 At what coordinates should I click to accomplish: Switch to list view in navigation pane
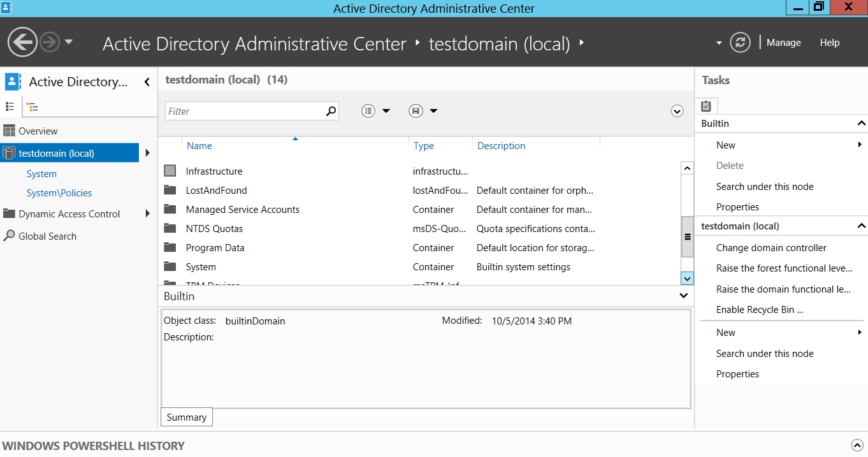pos(10,106)
